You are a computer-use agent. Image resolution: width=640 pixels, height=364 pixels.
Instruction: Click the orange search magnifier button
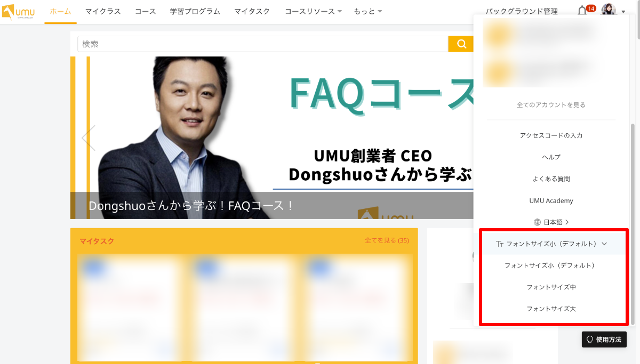coord(461,44)
